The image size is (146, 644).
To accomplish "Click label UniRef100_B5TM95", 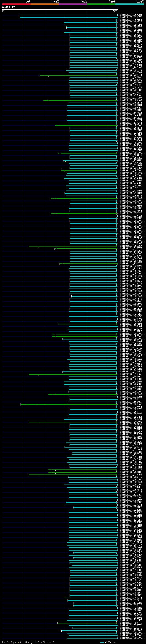I will (x=131, y=52).
